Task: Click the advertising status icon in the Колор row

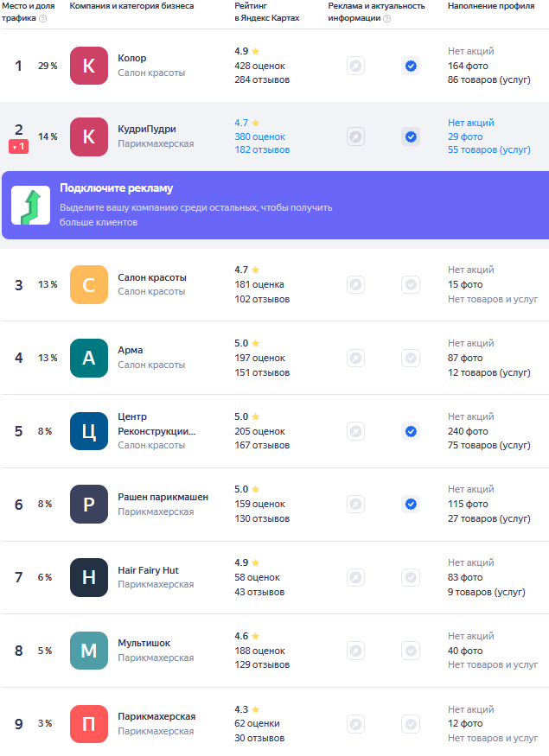Action: (355, 66)
